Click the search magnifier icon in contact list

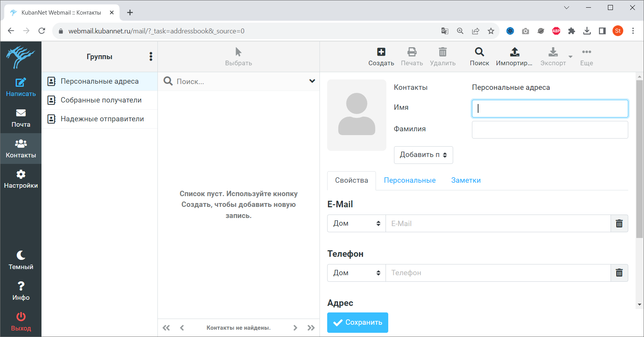(168, 81)
